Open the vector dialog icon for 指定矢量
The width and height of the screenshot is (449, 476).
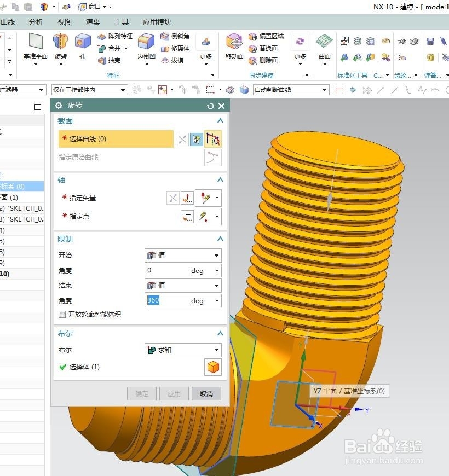click(x=187, y=199)
